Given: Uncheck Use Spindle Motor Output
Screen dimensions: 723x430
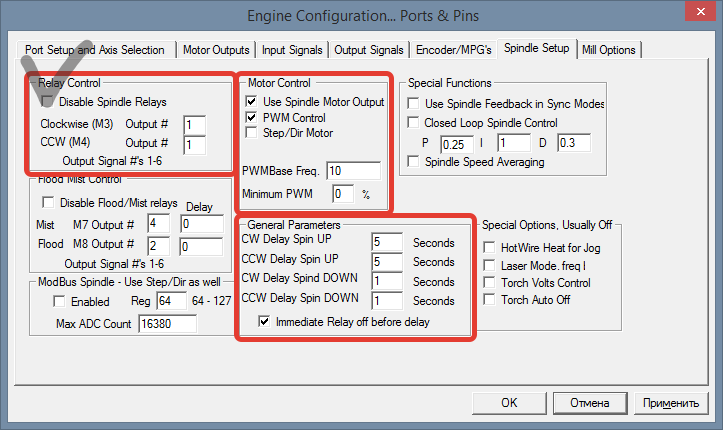Looking at the screenshot, I should click(x=251, y=101).
